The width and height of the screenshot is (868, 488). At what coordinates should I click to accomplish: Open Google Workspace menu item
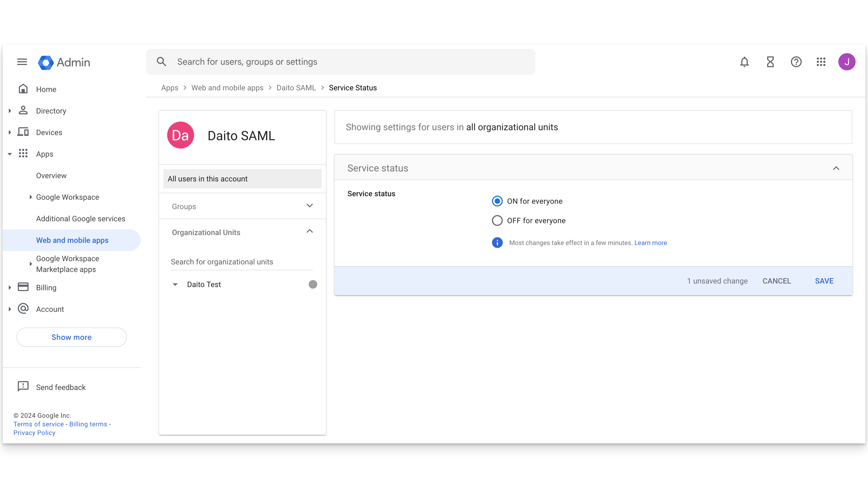pyautogui.click(x=67, y=197)
